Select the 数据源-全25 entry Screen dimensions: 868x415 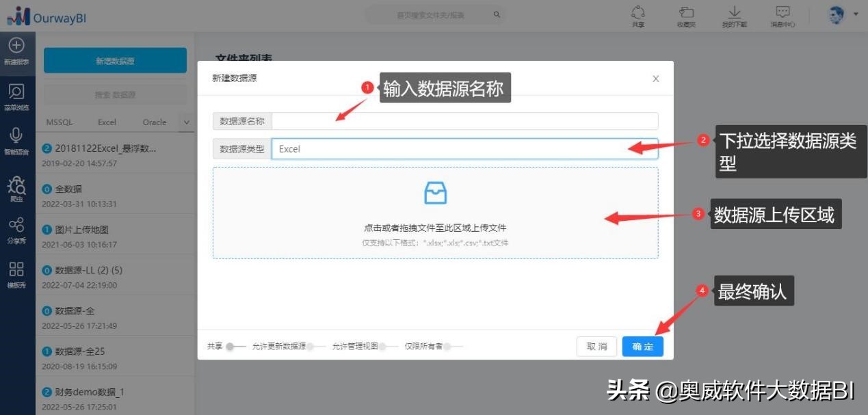(x=115, y=358)
